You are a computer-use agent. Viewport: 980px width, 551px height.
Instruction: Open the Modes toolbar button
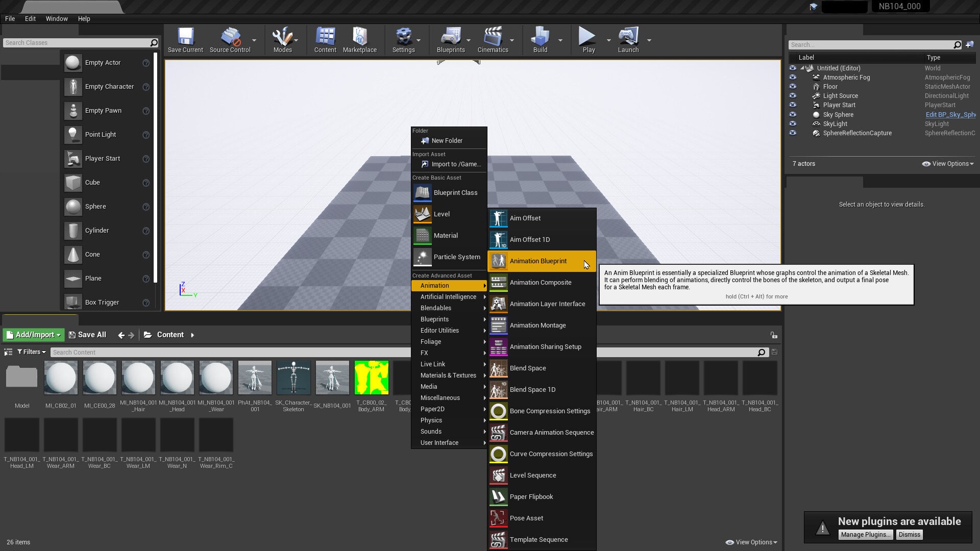tap(282, 40)
